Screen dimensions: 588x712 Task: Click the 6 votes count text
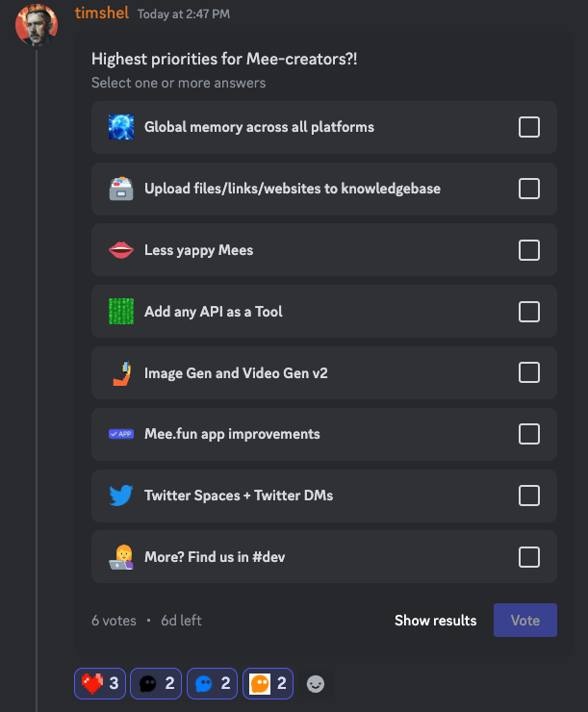click(114, 621)
